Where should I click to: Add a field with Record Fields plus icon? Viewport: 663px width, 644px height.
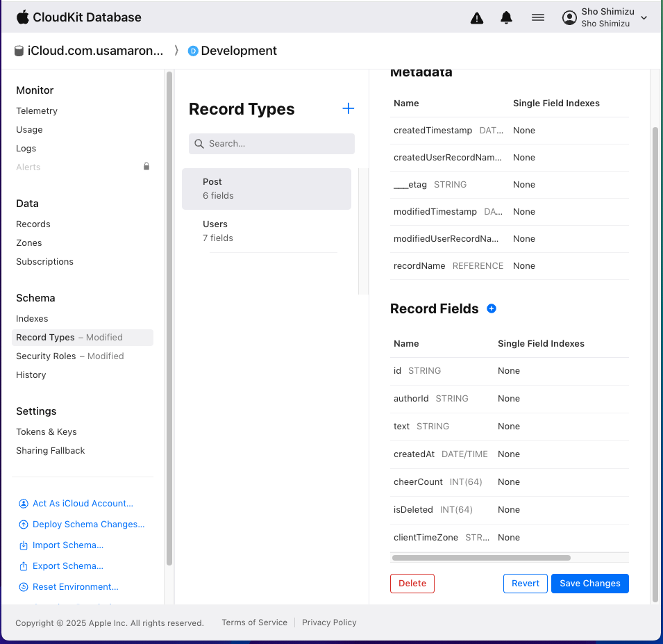tap(492, 308)
